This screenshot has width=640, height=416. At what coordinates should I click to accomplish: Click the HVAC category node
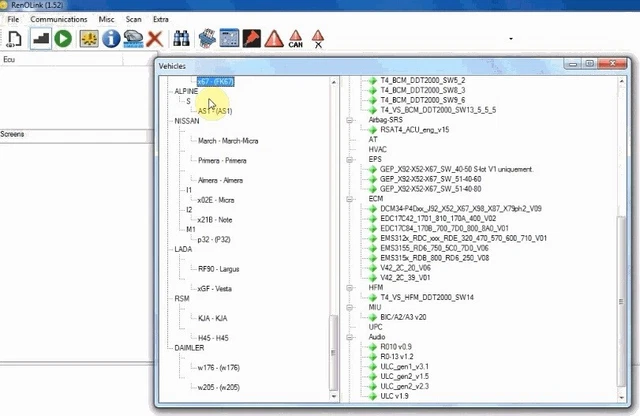point(377,149)
